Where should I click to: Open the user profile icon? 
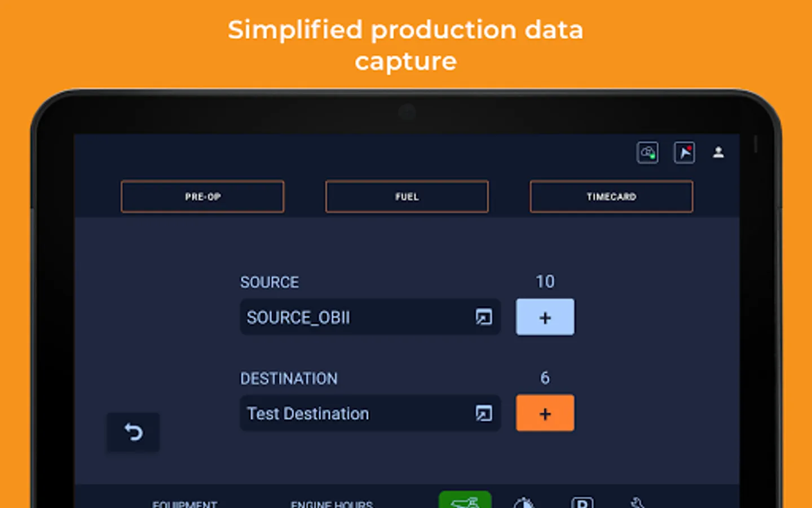pos(718,152)
